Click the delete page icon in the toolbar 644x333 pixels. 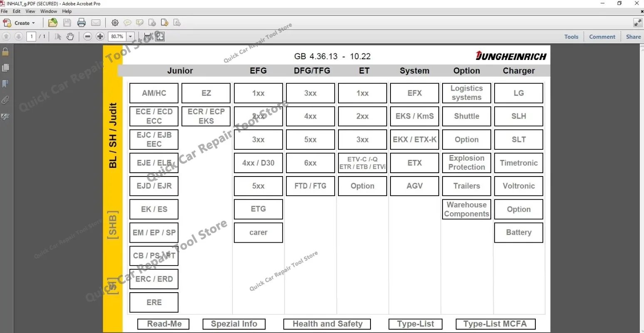152,23
